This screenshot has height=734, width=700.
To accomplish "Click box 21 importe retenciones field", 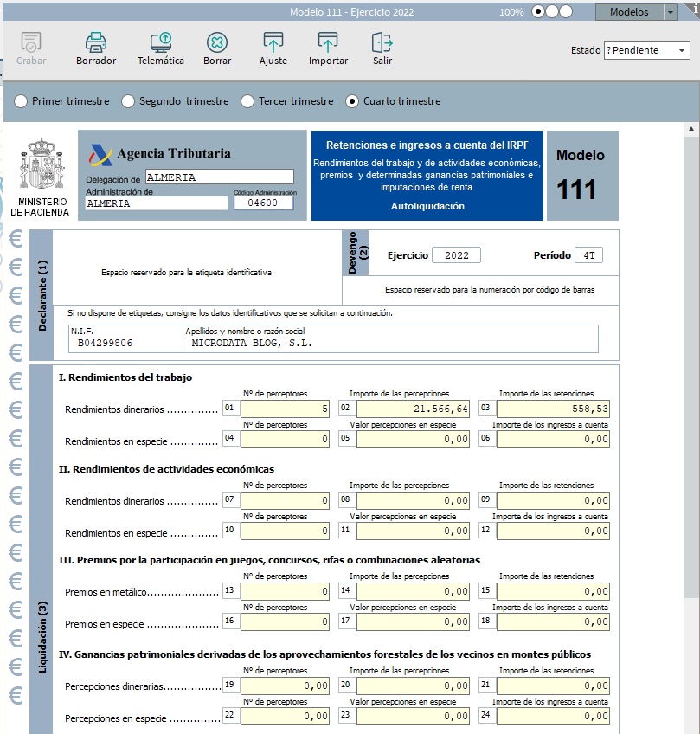I will (553, 686).
